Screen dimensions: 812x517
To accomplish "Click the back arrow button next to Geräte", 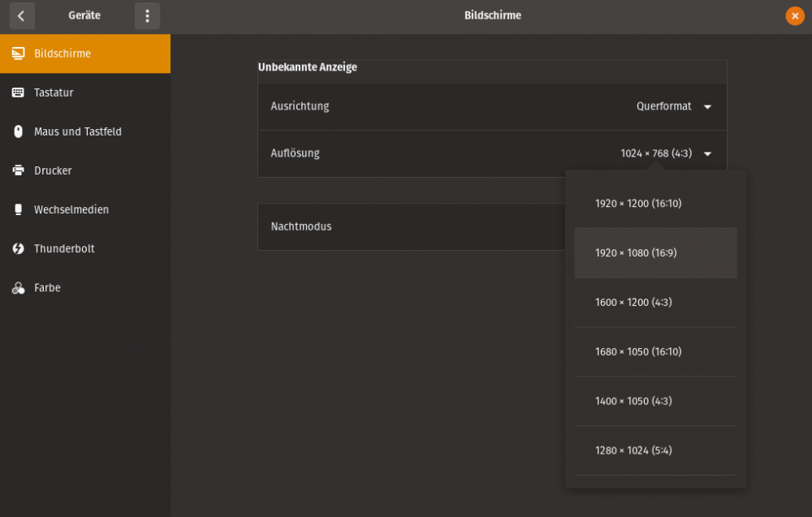I will point(22,15).
